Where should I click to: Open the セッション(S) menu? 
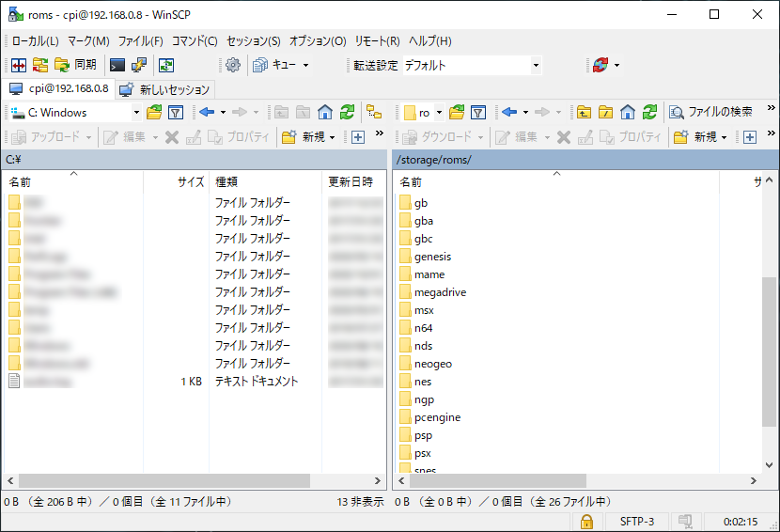coord(254,41)
